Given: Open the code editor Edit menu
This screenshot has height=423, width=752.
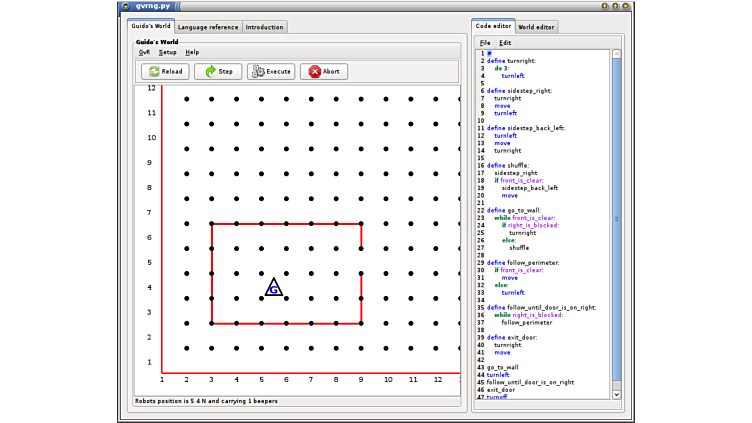Looking at the screenshot, I should pyautogui.click(x=505, y=43).
